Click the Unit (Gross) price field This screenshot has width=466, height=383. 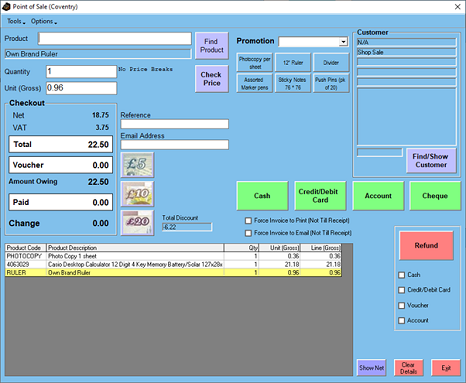tap(81, 88)
